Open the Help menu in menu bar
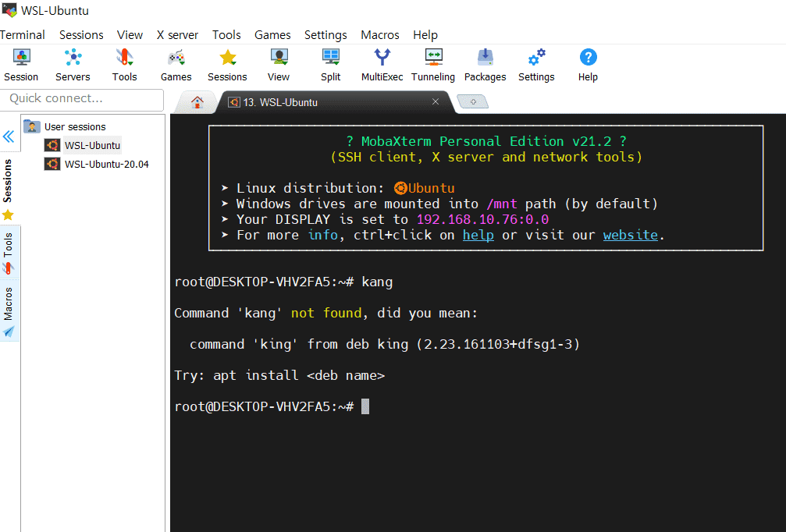 pos(425,34)
